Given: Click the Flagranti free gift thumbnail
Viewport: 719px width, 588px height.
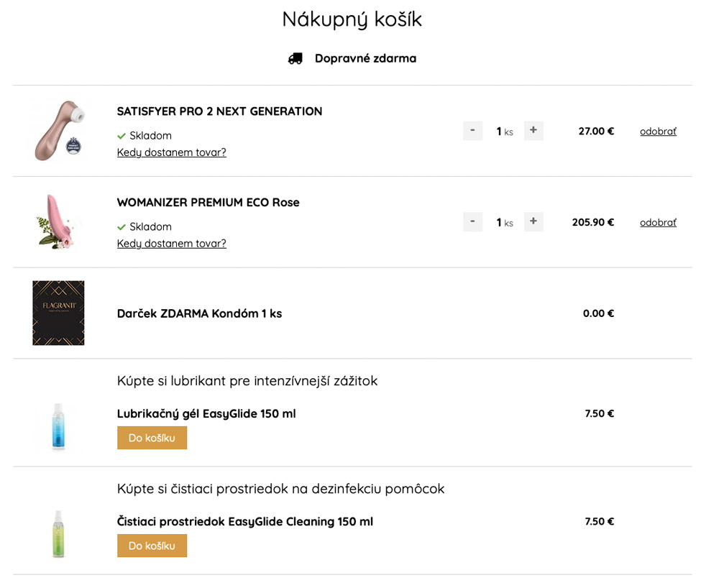Looking at the screenshot, I should click(x=59, y=313).
